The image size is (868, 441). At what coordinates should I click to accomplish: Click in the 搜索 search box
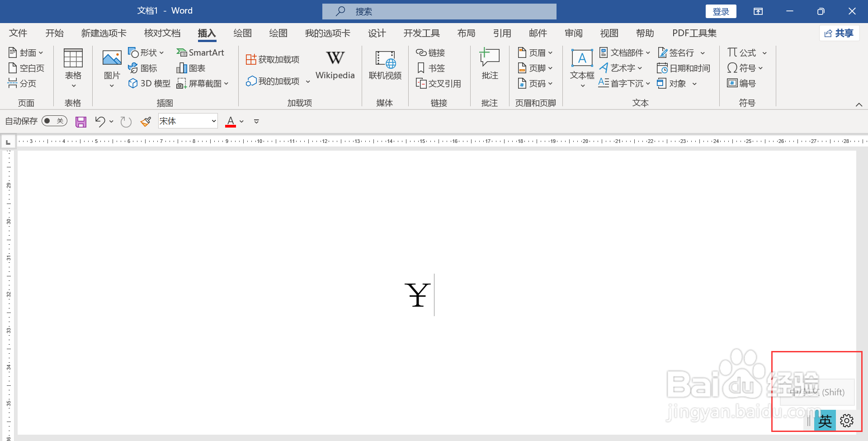pos(439,11)
